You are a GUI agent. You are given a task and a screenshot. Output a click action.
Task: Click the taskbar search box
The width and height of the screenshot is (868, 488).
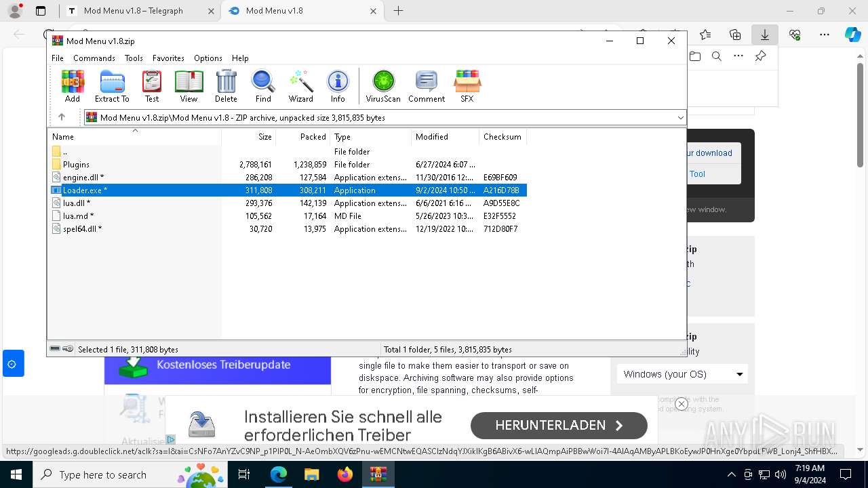point(130,474)
